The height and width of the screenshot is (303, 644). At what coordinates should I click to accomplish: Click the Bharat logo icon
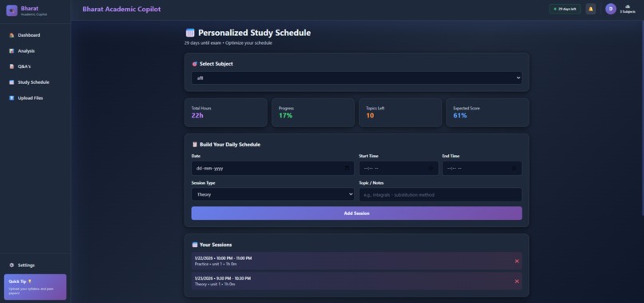coord(11,10)
